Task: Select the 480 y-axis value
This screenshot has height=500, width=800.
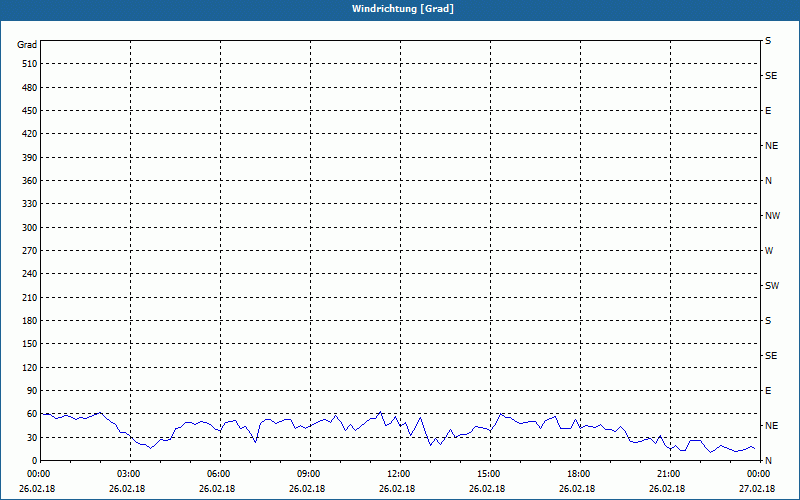Action: pos(30,87)
